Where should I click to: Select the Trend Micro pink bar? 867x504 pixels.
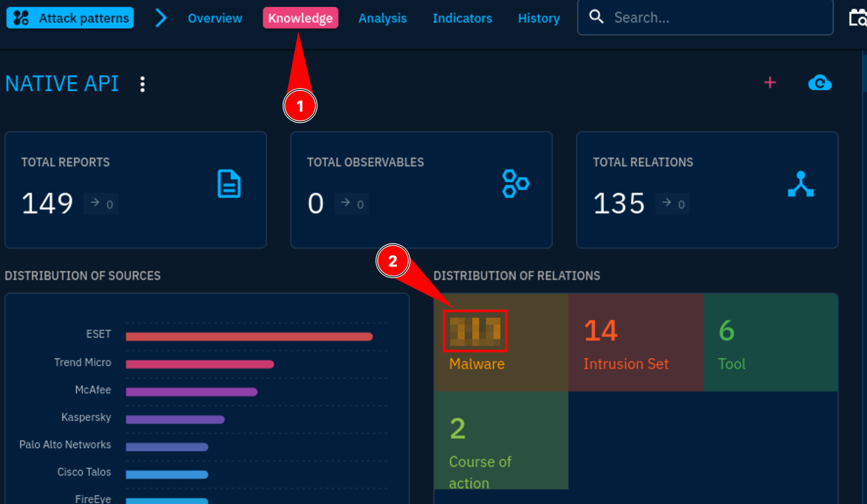(200, 364)
